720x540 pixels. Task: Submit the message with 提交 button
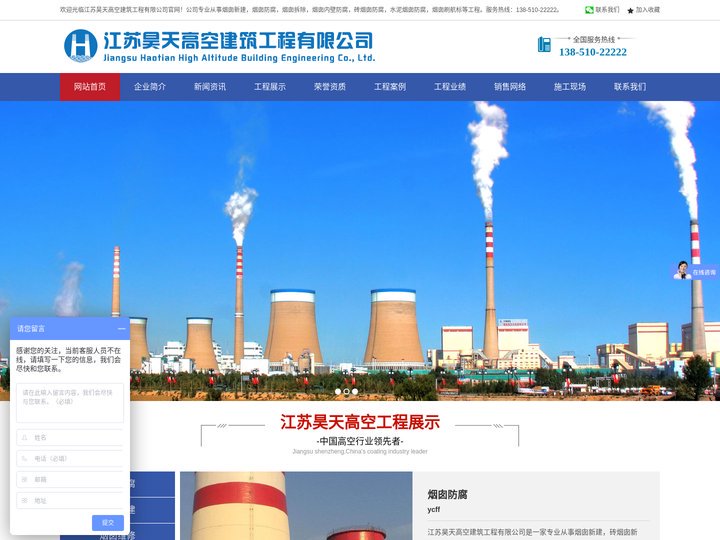coord(108,523)
